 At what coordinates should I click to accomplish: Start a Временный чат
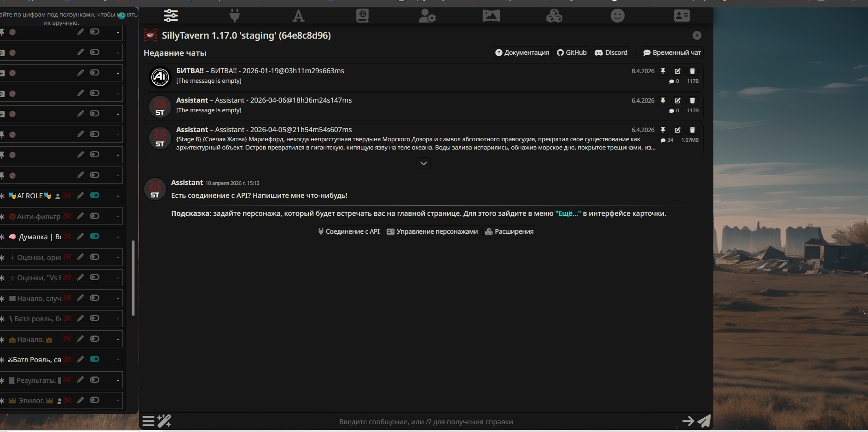[672, 52]
